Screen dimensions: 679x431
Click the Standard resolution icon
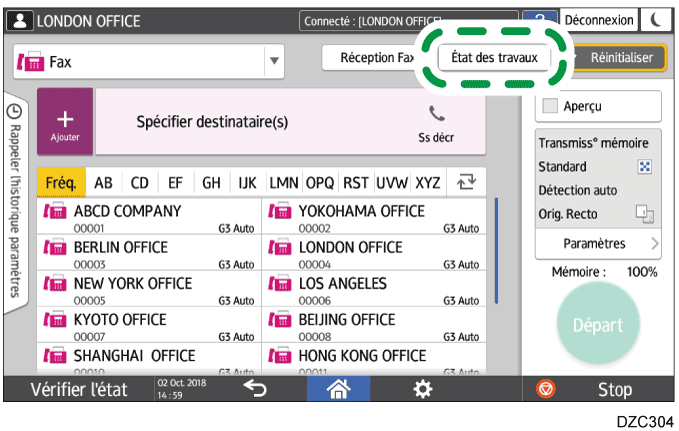click(644, 167)
